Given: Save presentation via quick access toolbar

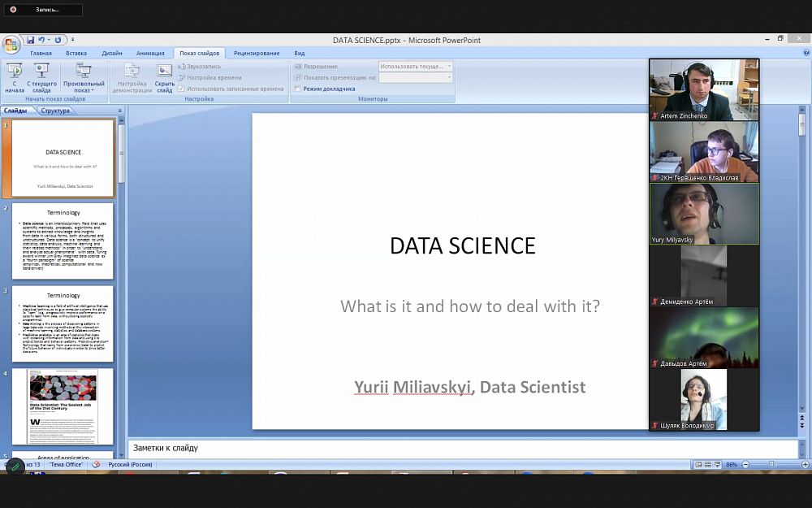Looking at the screenshot, I should [x=31, y=40].
